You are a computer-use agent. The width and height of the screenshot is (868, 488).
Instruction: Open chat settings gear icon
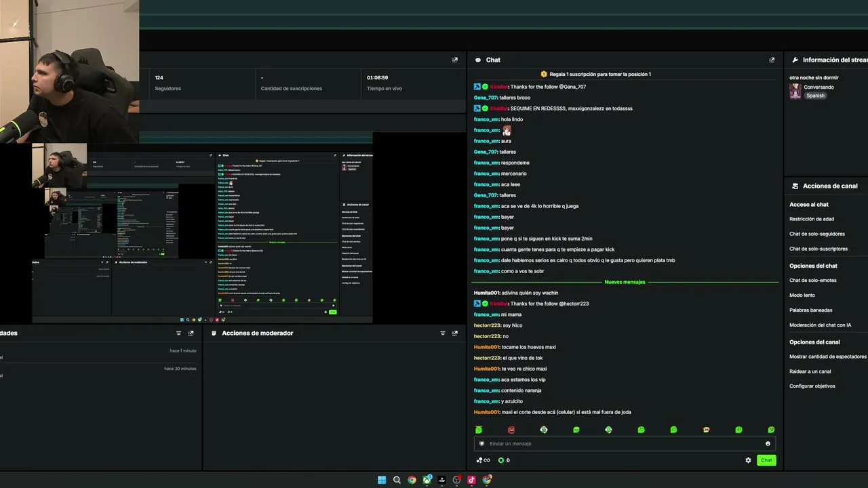pyautogui.click(x=749, y=460)
